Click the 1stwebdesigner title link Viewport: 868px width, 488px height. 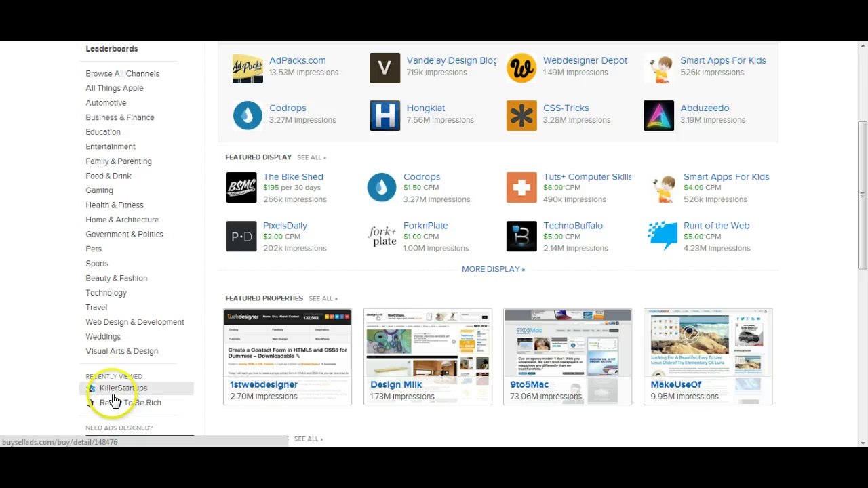tap(264, 384)
